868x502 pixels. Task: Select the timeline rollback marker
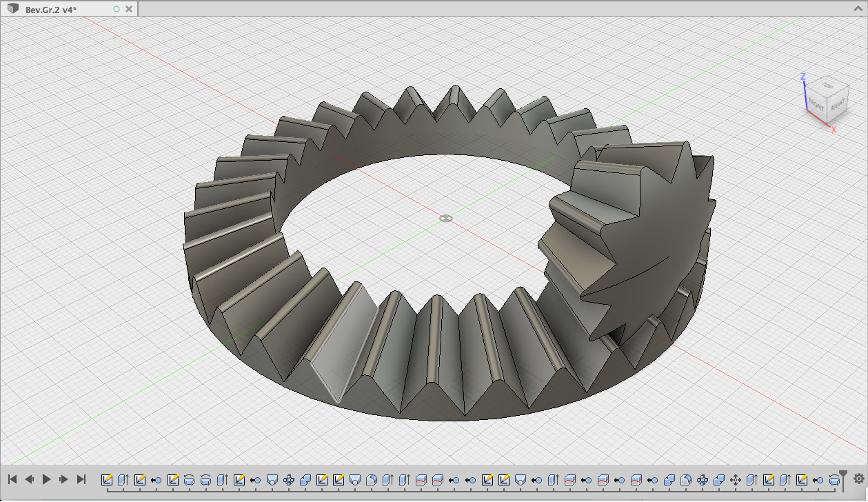click(x=843, y=480)
